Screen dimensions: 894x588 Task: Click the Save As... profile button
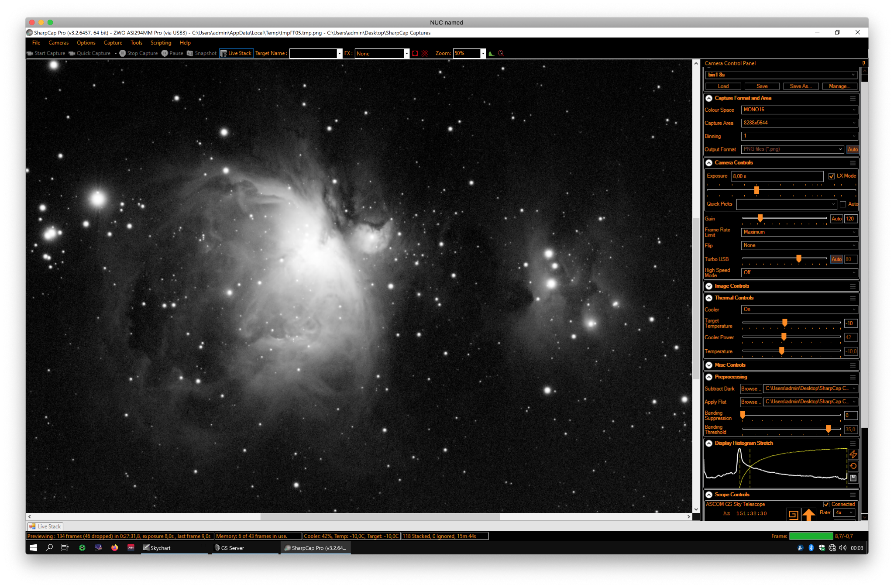tap(801, 86)
